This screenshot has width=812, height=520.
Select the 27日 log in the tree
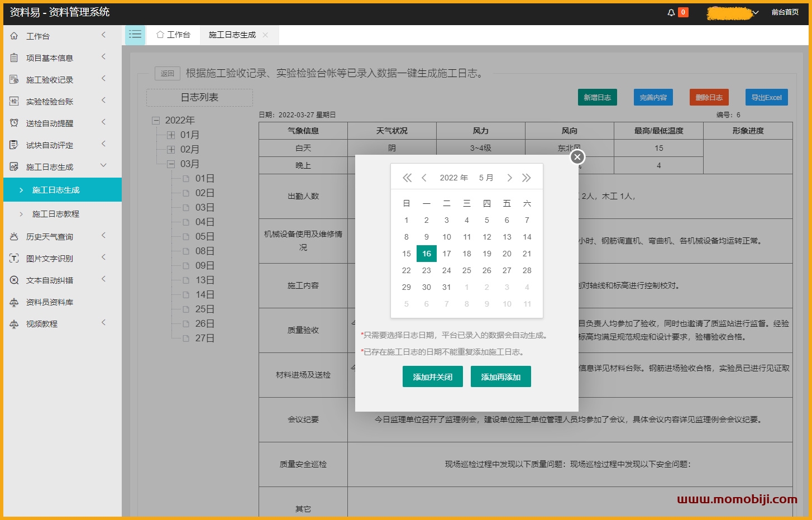coord(204,338)
